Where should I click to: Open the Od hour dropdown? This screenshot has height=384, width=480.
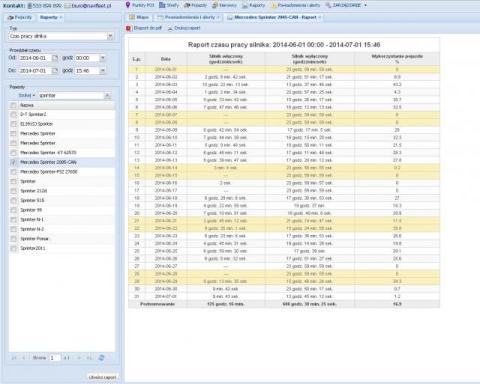pos(103,58)
